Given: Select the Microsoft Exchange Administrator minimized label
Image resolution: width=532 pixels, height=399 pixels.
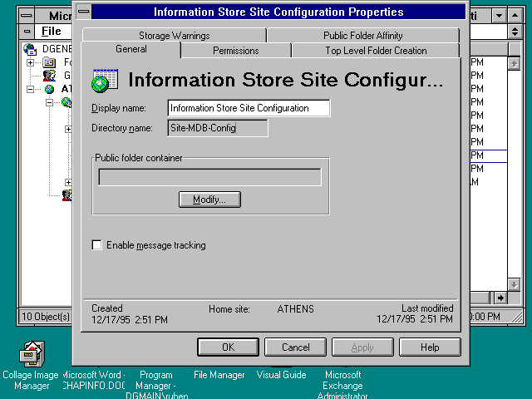Looking at the screenshot, I should pyautogui.click(x=342, y=386).
